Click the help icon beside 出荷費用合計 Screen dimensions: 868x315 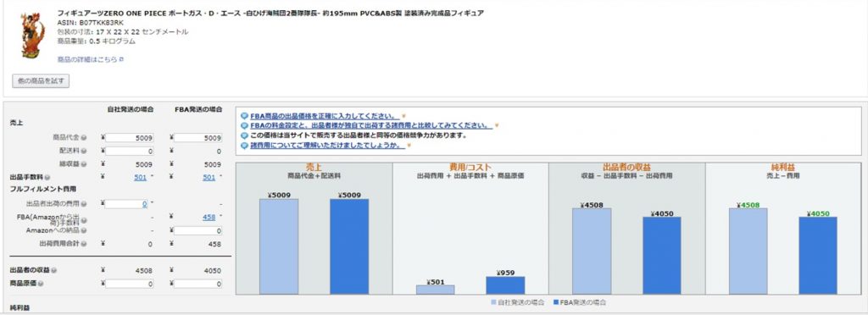click(84, 244)
